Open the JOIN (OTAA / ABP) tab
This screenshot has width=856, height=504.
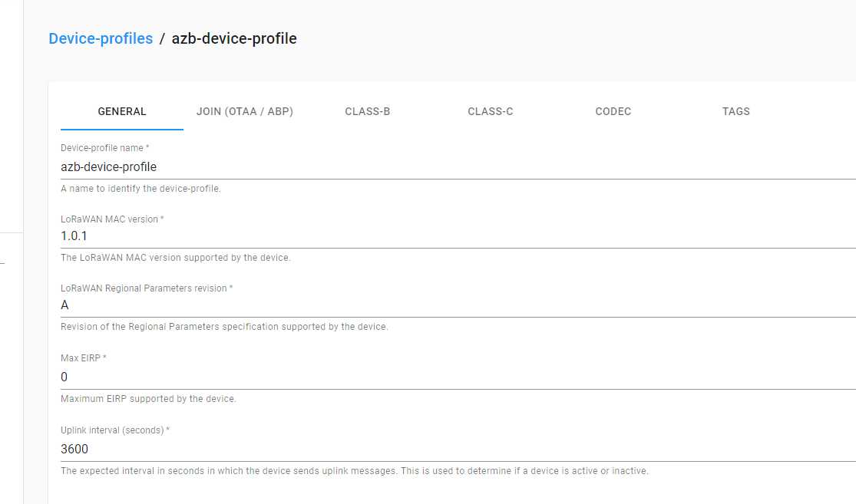245,111
